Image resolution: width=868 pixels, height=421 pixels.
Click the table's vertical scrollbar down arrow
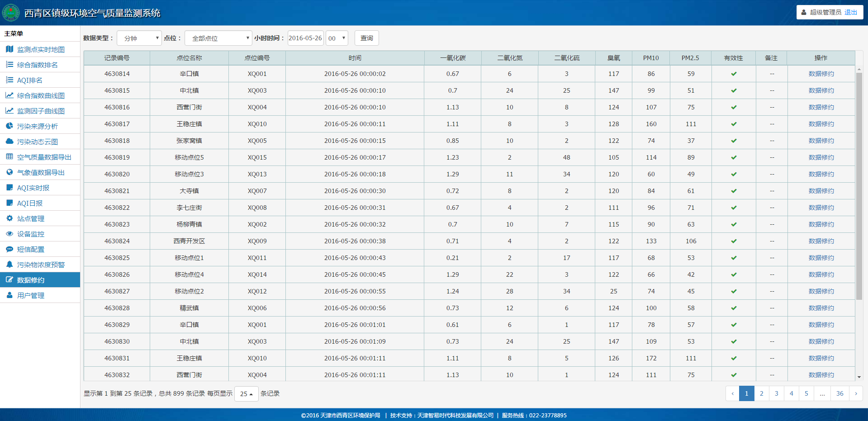859,377
